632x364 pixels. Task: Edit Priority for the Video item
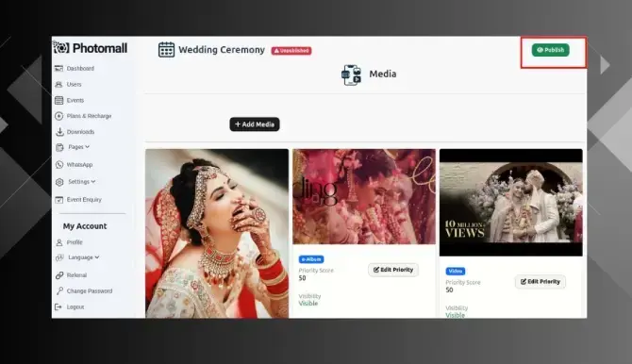pos(541,281)
